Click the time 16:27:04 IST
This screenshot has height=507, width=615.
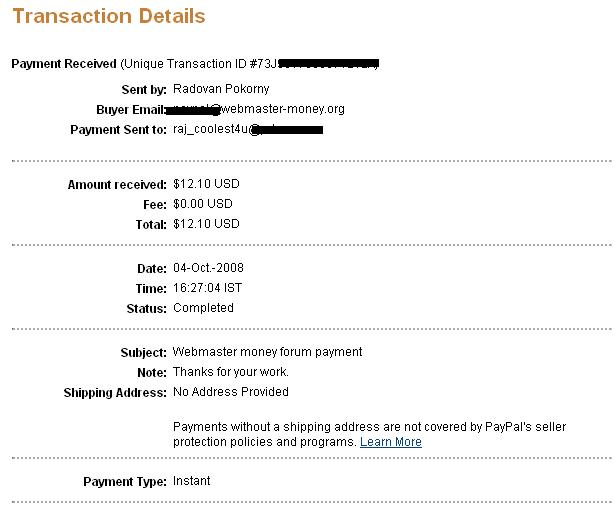[x=207, y=288]
